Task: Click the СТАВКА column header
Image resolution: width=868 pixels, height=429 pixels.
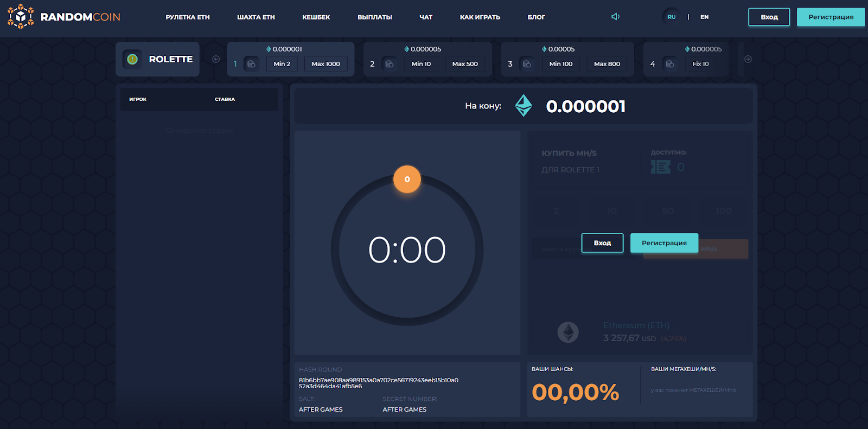Action: pyautogui.click(x=225, y=99)
